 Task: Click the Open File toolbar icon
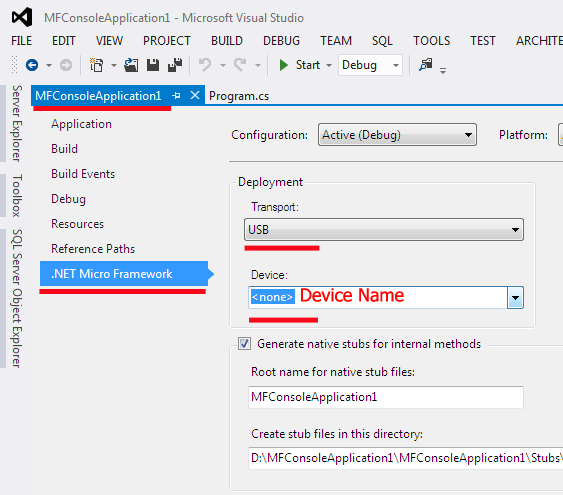tap(131, 65)
